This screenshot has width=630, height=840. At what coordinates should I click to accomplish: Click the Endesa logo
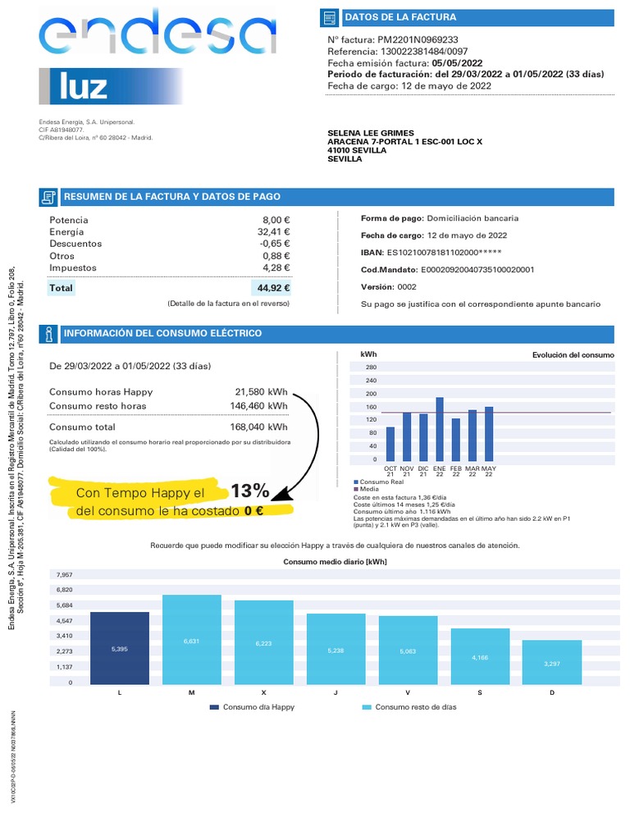tap(157, 32)
